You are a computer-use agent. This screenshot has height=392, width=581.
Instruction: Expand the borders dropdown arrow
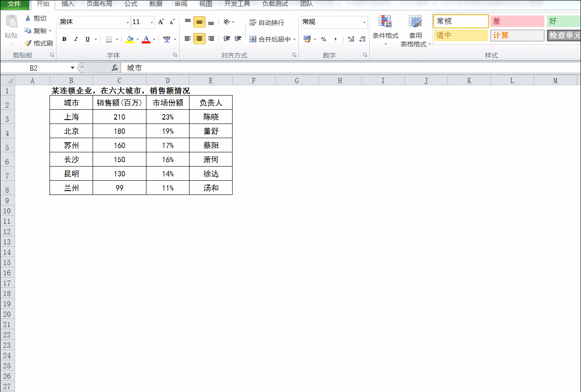(x=117, y=40)
